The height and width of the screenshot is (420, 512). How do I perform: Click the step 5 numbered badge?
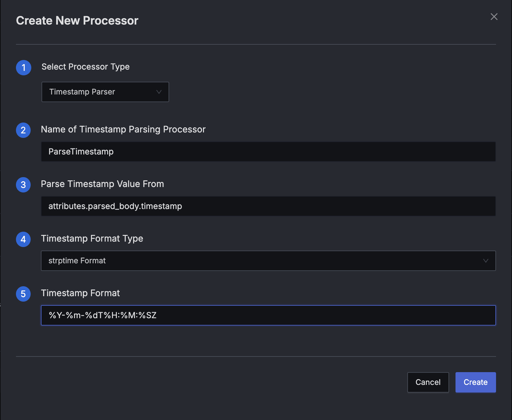click(x=23, y=294)
